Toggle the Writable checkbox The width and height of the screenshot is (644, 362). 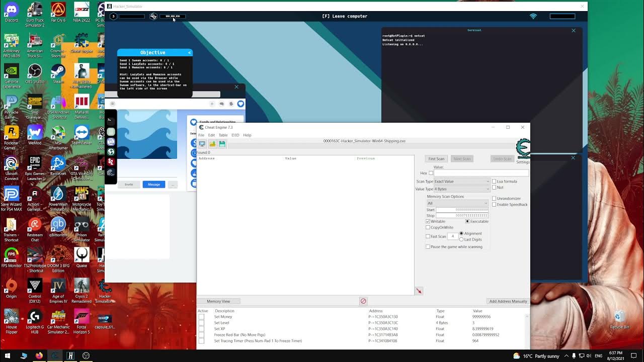click(428, 221)
